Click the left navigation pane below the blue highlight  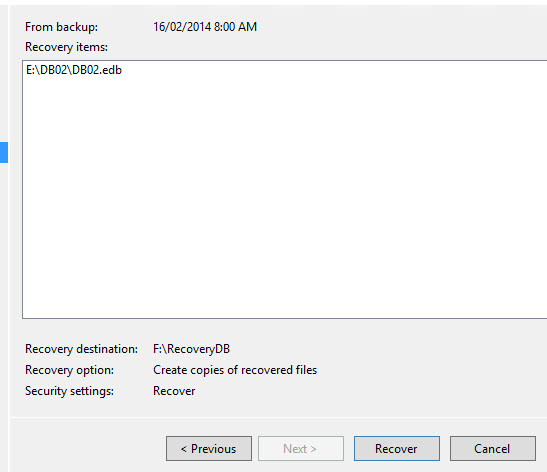(x=4, y=314)
